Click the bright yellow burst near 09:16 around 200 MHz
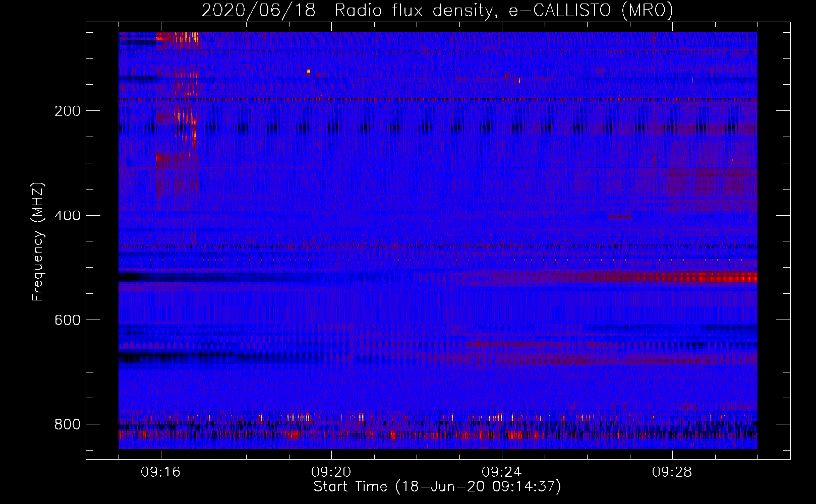 [x=186, y=116]
